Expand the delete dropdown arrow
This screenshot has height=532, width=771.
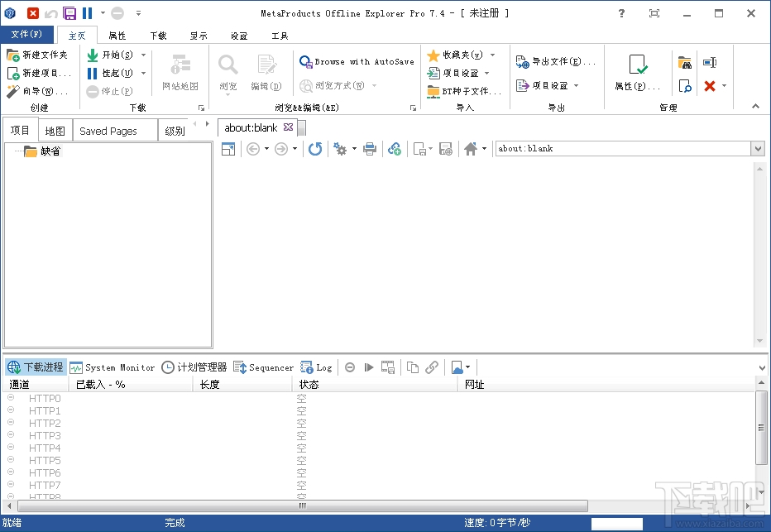click(724, 85)
